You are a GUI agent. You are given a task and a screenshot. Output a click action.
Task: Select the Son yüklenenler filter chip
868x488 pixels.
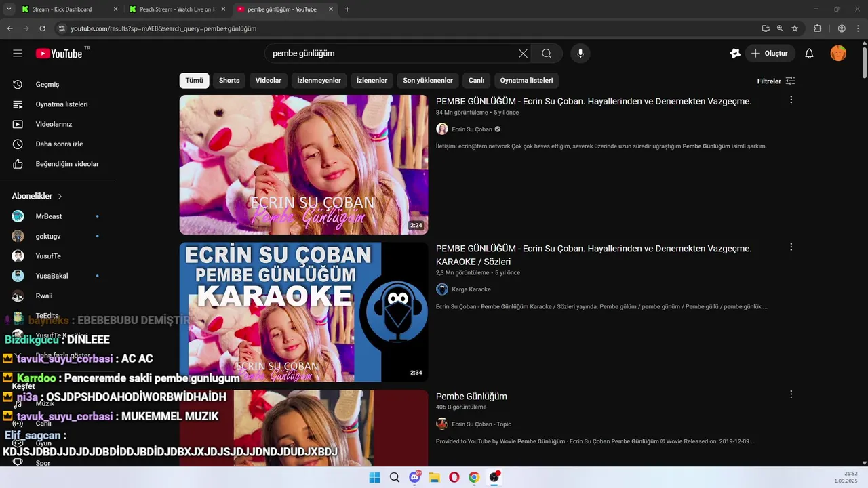click(x=428, y=81)
